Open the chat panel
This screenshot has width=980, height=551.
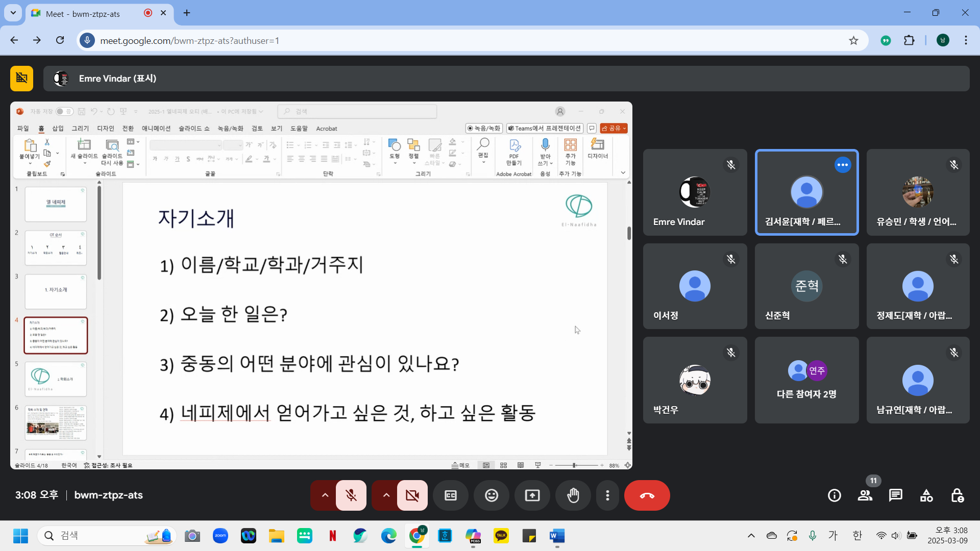coord(896,495)
